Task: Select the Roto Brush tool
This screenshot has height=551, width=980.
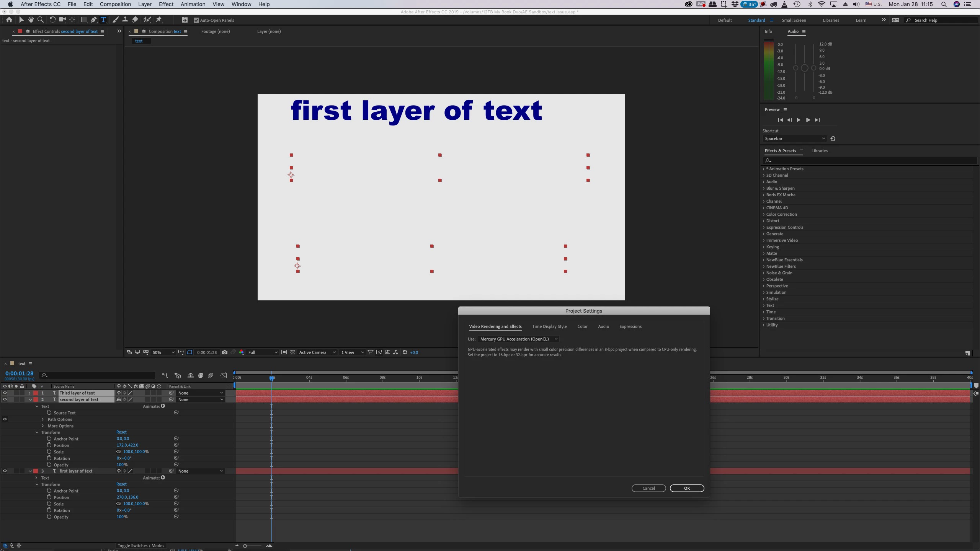Action: coord(147,20)
